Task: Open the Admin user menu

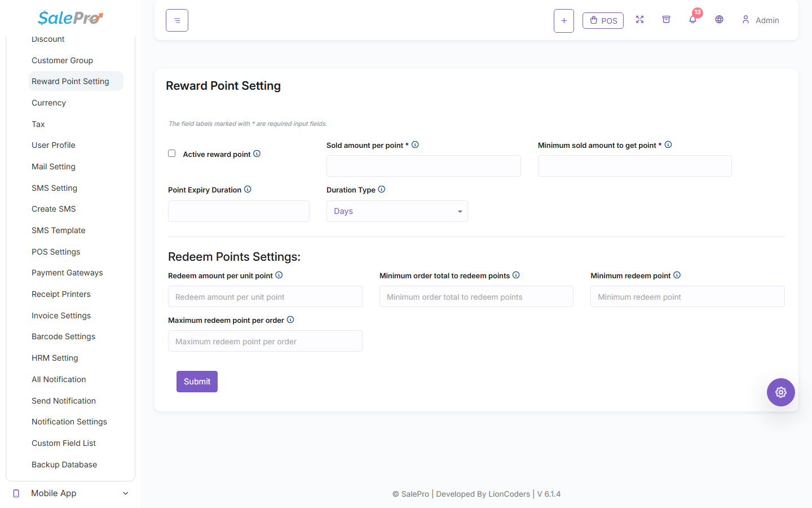Action: [760, 20]
